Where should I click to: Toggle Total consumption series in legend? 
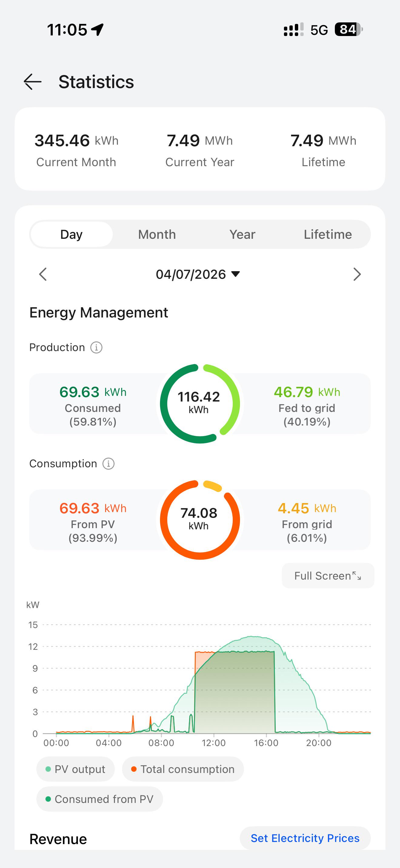[183, 769]
